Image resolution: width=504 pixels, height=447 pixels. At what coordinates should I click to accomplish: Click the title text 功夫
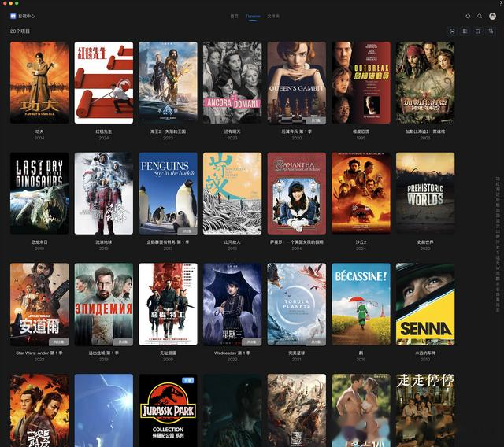tap(39, 131)
